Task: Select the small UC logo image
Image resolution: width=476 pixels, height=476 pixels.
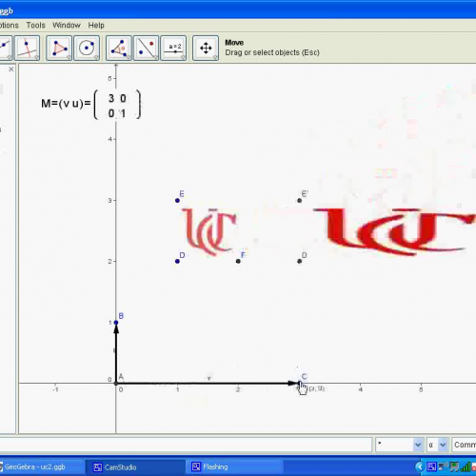Action: pos(209,231)
